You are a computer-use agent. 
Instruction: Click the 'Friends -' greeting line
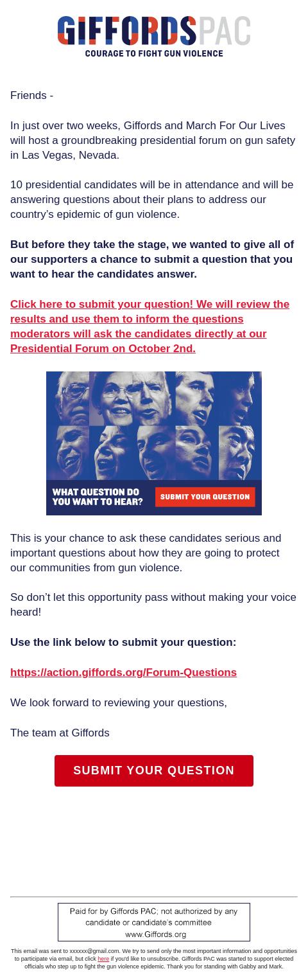click(31, 96)
